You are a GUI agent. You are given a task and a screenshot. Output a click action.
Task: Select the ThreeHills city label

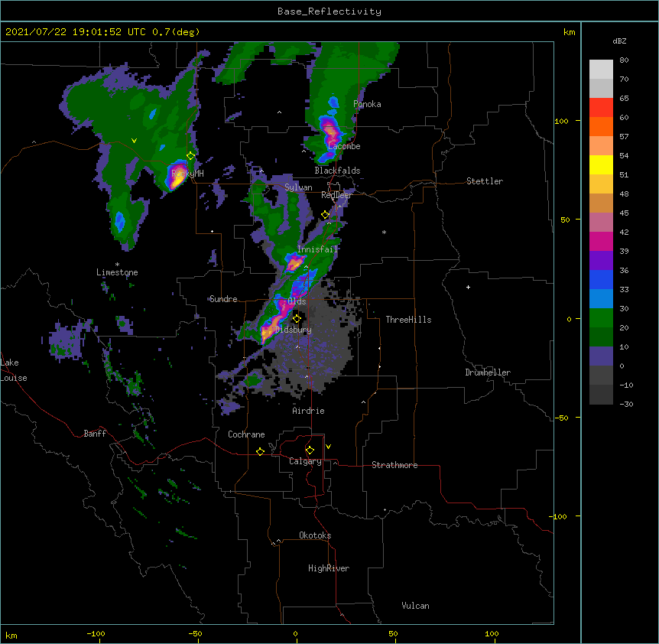click(x=408, y=320)
